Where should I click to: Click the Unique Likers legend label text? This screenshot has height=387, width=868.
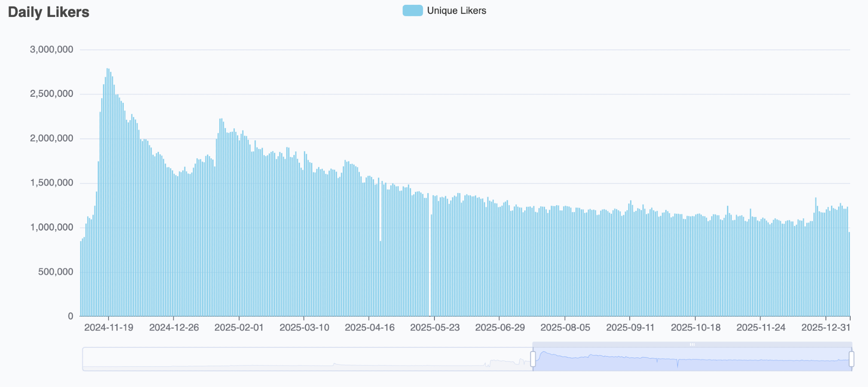click(x=456, y=11)
